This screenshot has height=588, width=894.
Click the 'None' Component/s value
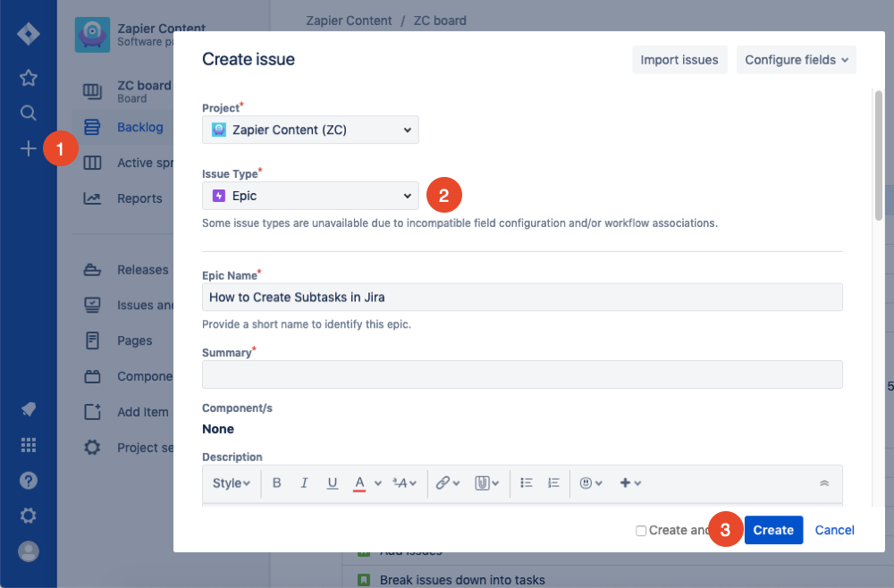click(218, 429)
